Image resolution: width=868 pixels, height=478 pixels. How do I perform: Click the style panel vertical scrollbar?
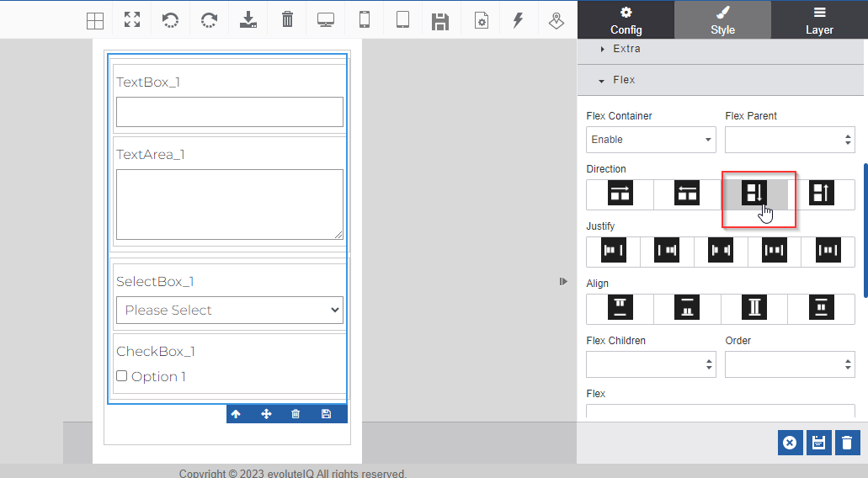[x=865, y=231]
